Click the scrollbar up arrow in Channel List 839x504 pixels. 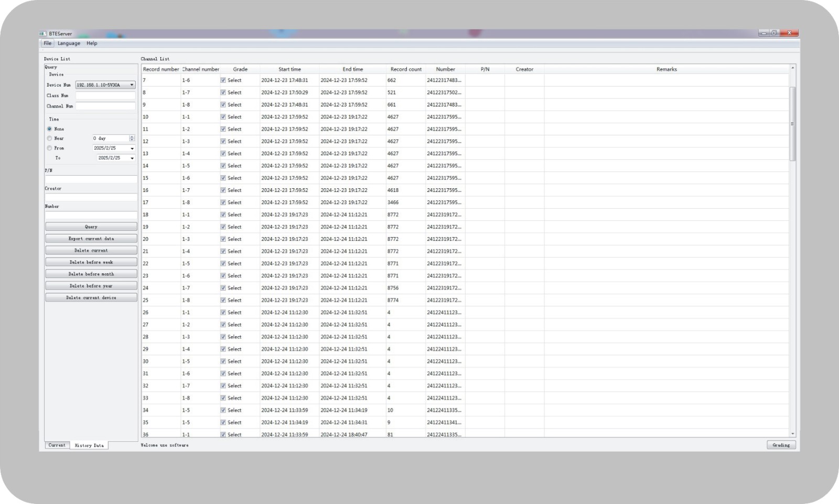792,68
